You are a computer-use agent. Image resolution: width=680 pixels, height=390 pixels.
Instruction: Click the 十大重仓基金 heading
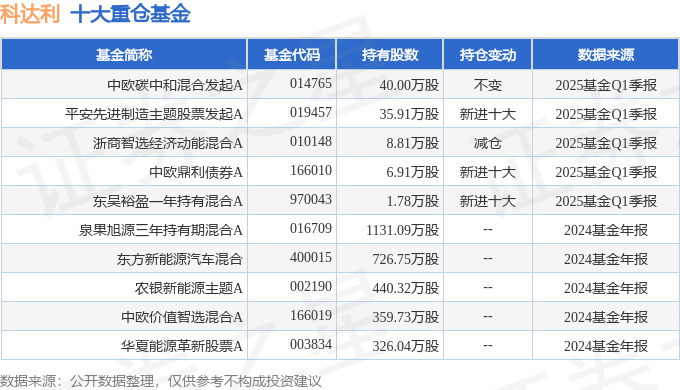[130, 14]
